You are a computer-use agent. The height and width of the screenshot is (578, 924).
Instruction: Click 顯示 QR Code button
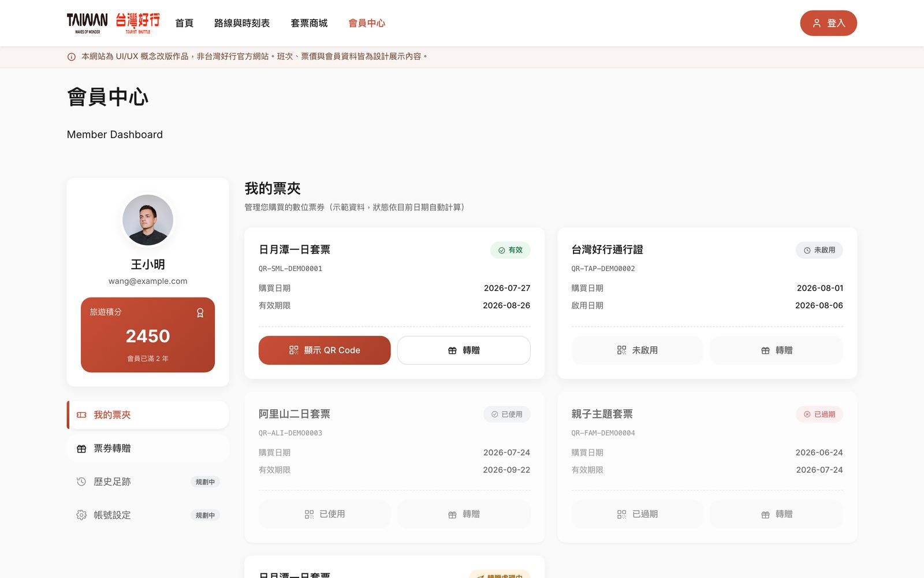tap(325, 350)
